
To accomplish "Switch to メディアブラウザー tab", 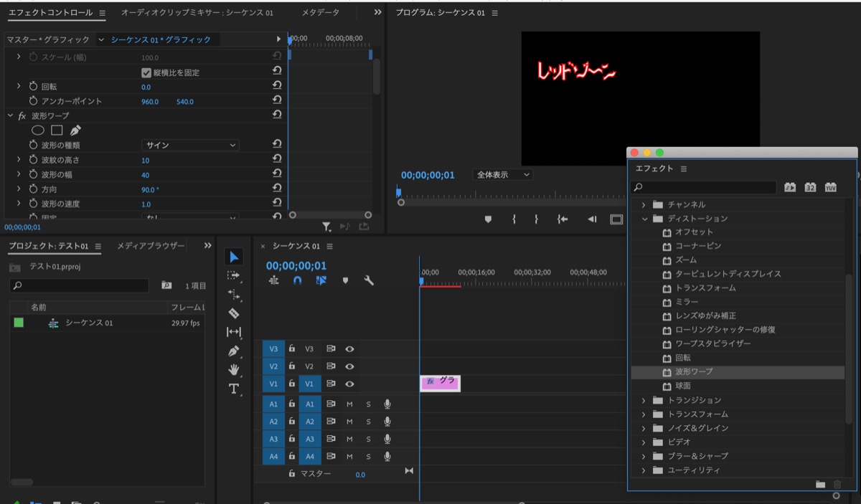I will coord(151,246).
